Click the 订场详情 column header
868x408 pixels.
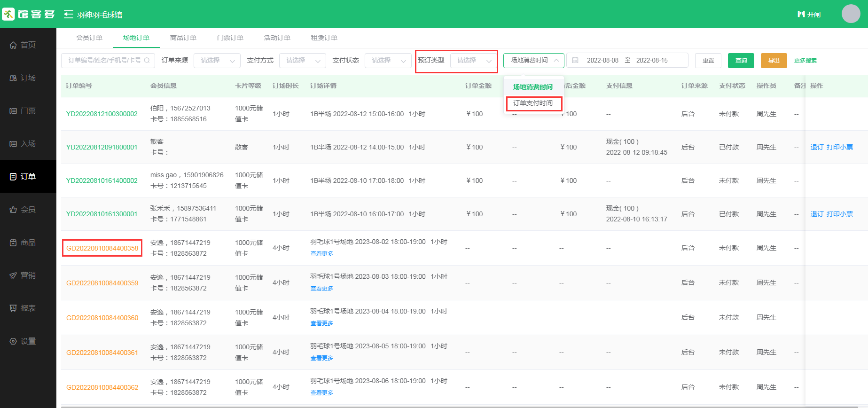(x=323, y=86)
